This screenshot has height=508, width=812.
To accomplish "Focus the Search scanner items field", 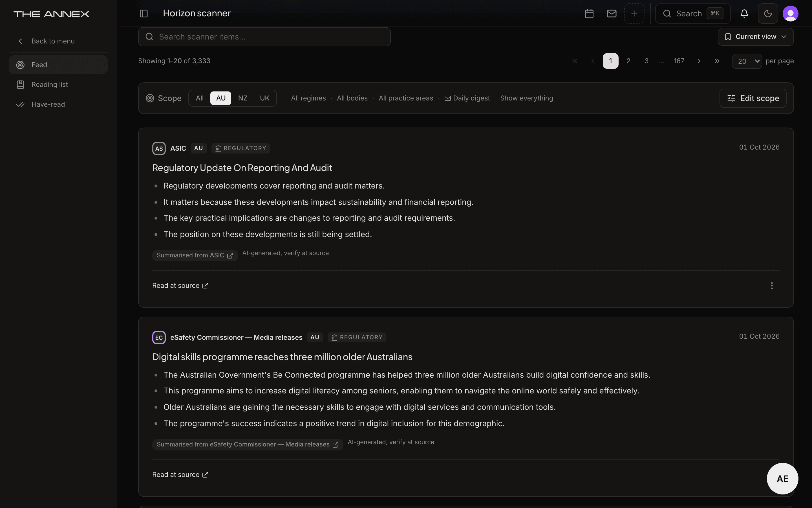I will click(264, 37).
